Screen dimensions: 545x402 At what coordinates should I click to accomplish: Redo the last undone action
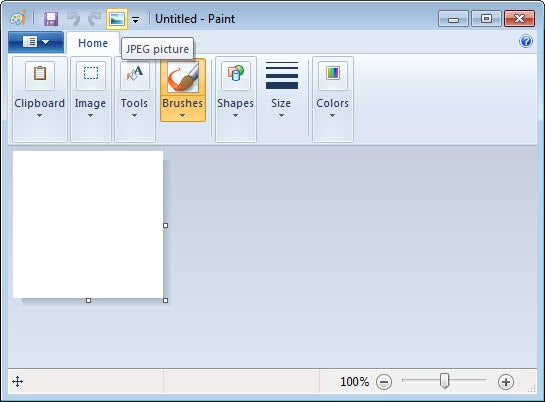pos(94,19)
